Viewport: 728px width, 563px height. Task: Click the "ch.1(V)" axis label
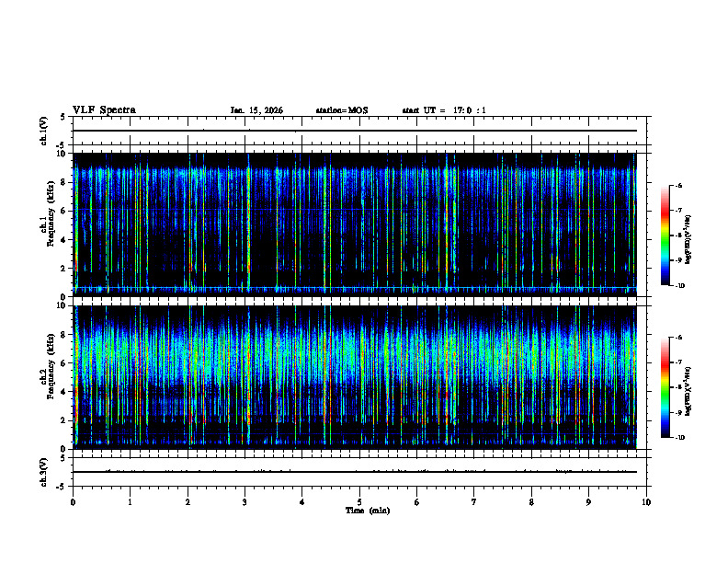44,131
